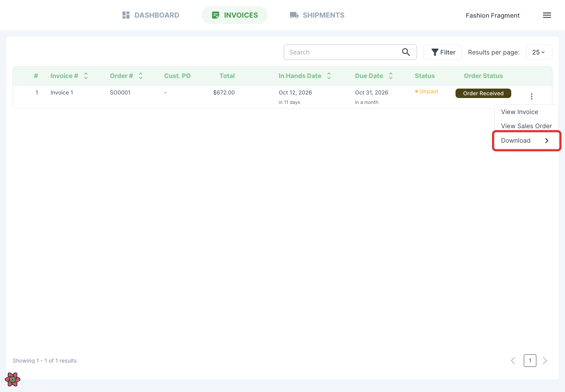Click the Order Received status badge
565x392 pixels.
click(483, 93)
